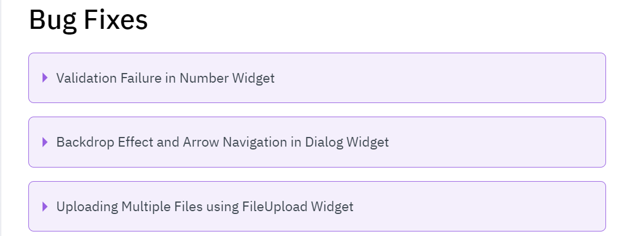
Task: Click empty space inside the Uploading Multiple Files panel
Action: tap(482, 207)
